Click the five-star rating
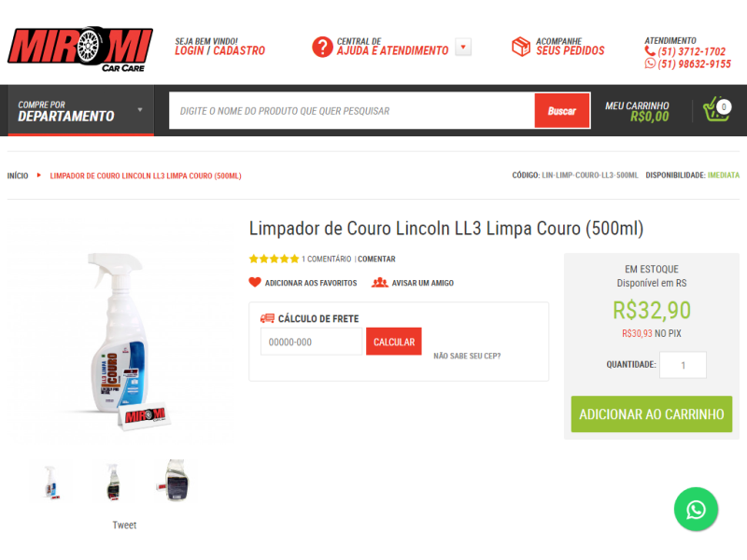The width and height of the screenshot is (747, 560). (x=274, y=259)
